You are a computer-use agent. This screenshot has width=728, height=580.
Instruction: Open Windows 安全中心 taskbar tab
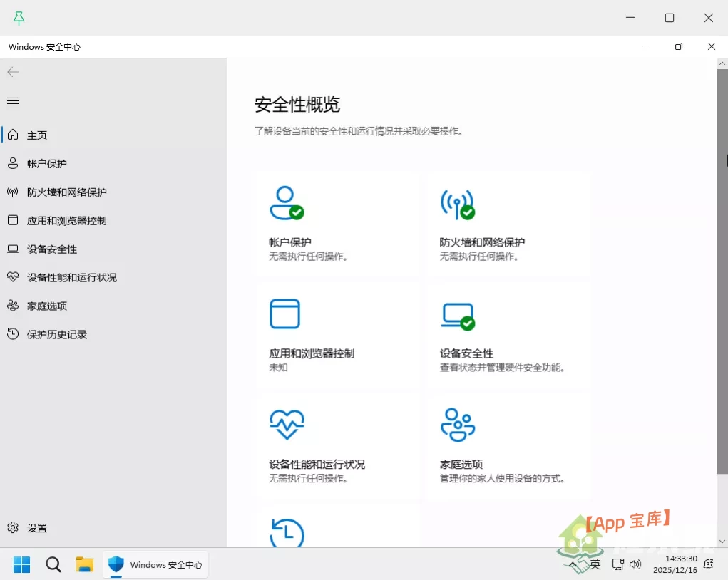coord(155,564)
